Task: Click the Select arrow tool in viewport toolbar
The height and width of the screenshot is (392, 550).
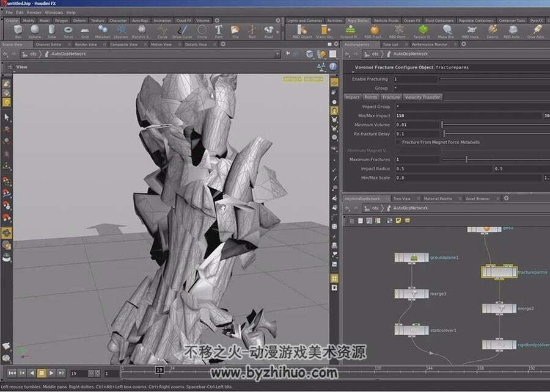Action: tap(7, 117)
